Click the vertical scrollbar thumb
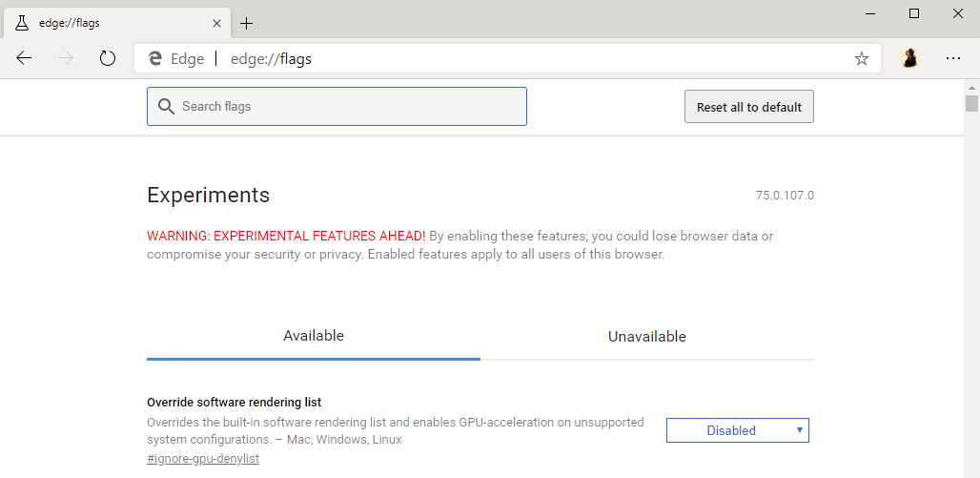This screenshot has height=478, width=980. click(971, 103)
